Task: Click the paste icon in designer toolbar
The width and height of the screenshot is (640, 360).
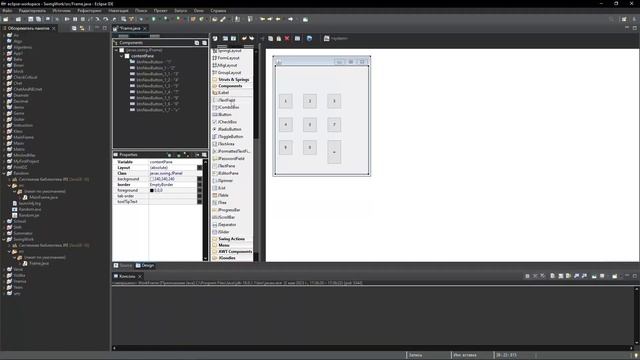Action: 279,38
